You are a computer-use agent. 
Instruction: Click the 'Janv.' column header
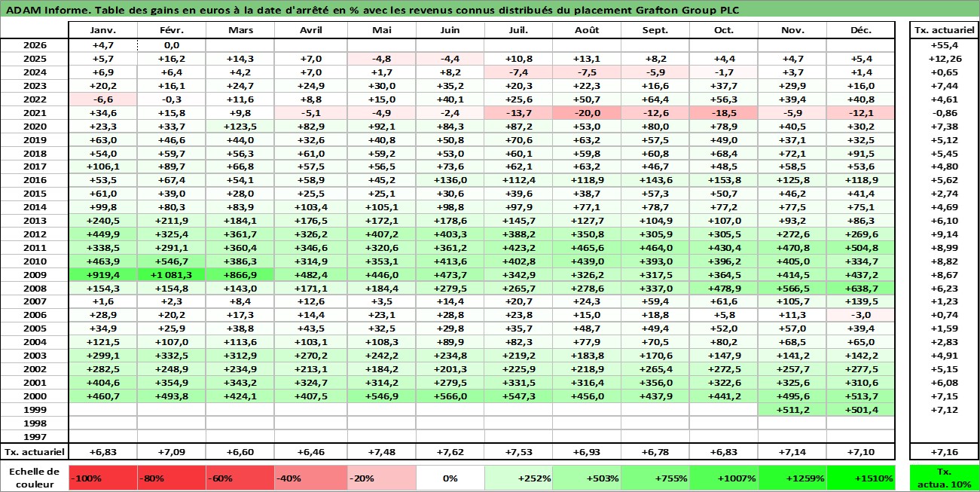point(102,30)
